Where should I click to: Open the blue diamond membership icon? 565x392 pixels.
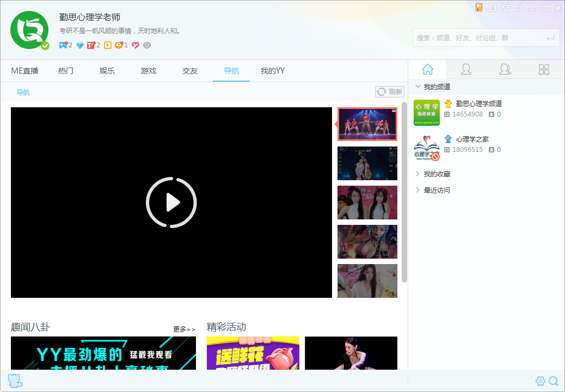(x=80, y=45)
